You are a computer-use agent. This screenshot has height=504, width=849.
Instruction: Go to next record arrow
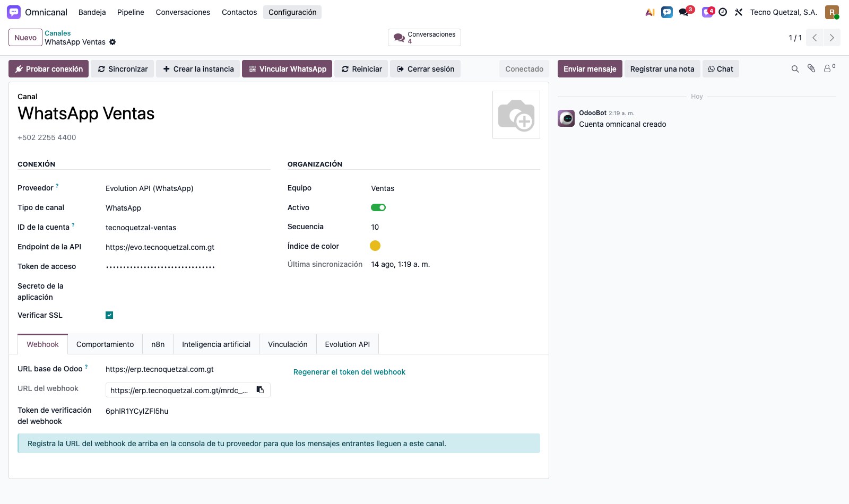[831, 38]
